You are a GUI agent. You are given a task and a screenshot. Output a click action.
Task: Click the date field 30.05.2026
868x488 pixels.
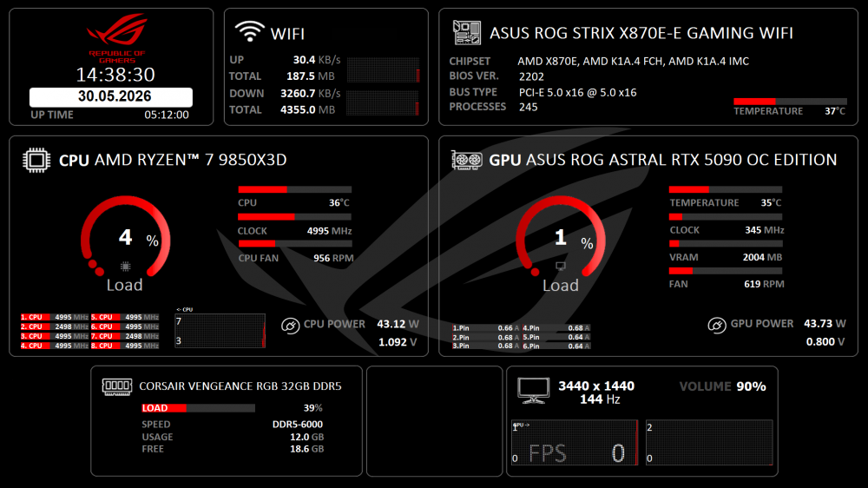pyautogui.click(x=111, y=97)
